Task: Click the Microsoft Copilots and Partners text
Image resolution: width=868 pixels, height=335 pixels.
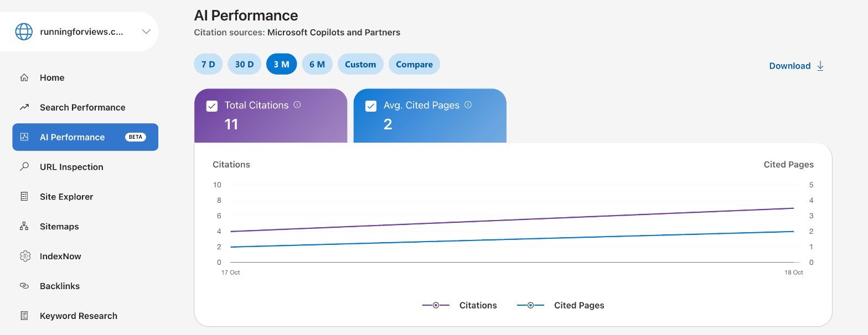Action: tap(334, 32)
